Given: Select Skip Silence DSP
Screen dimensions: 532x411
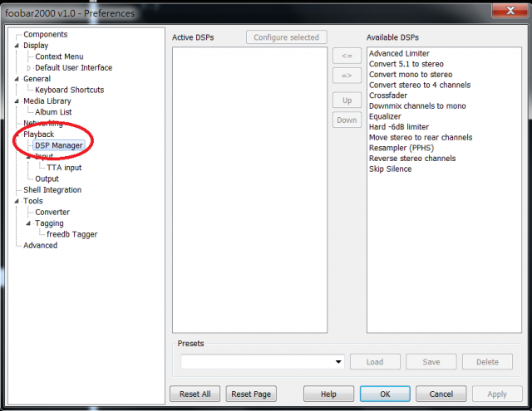Looking at the screenshot, I should tap(390, 169).
